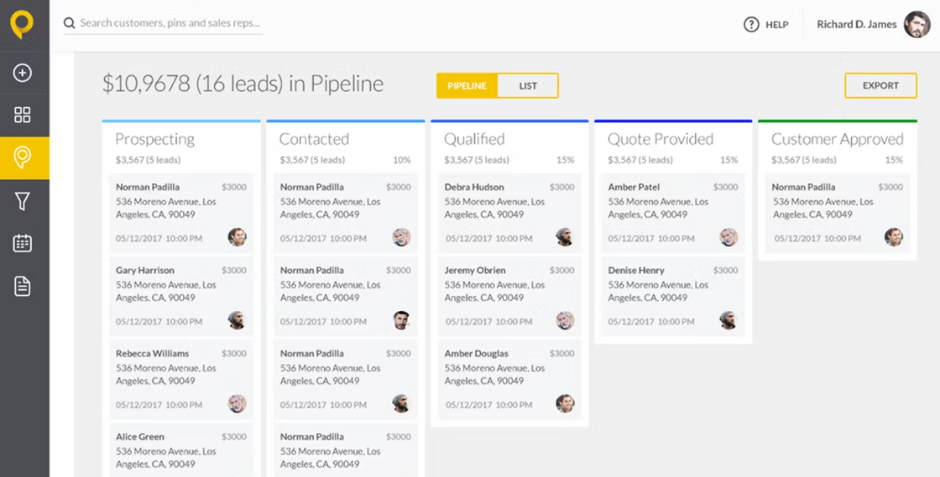Click the address on Debra Hudson card
This screenshot has height=477, width=940.
pyautogui.click(x=494, y=208)
